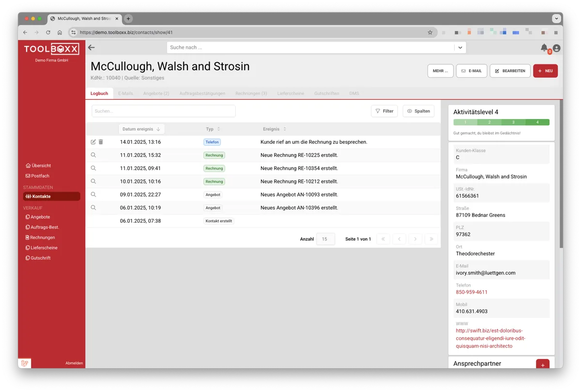This screenshot has height=392, width=581.
Task: View details of invoice RE-10354 via magnifier
Action: coord(93,168)
